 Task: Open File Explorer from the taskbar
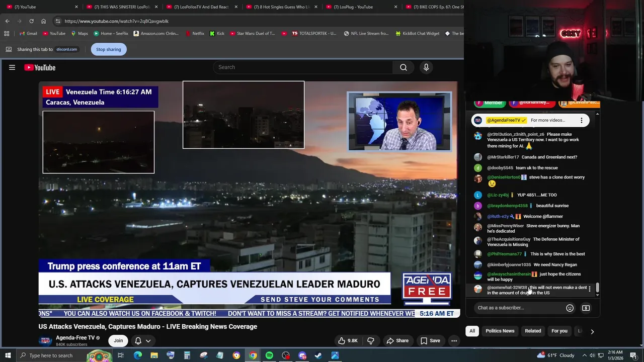pyautogui.click(x=154, y=355)
